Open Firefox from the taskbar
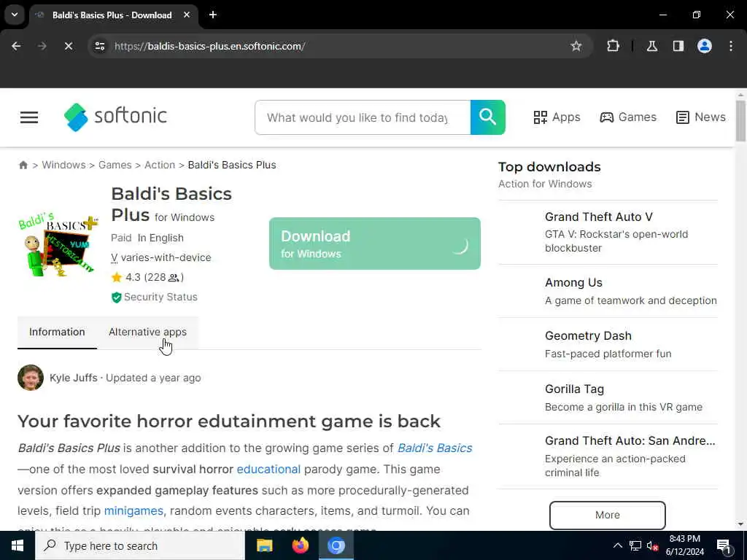This screenshot has height=560, width=747. click(x=300, y=545)
